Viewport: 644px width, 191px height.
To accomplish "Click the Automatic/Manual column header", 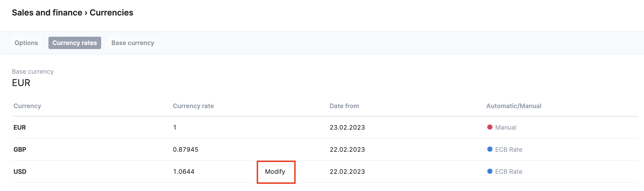I will 514,106.
